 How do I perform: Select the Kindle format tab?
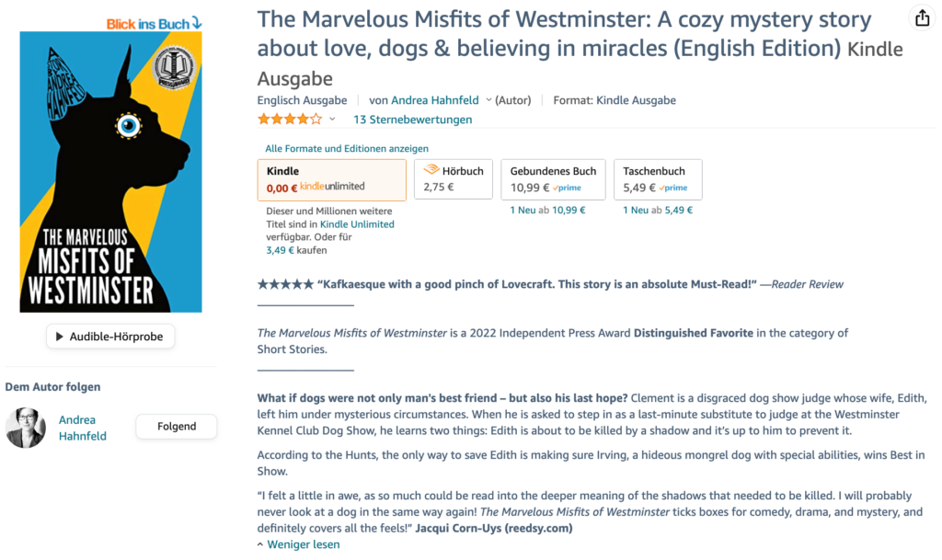[332, 179]
